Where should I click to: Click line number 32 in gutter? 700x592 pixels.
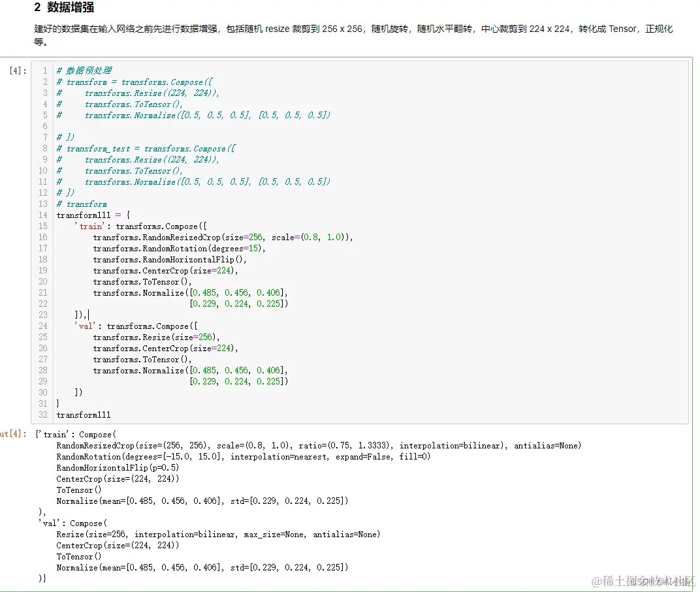coord(43,415)
